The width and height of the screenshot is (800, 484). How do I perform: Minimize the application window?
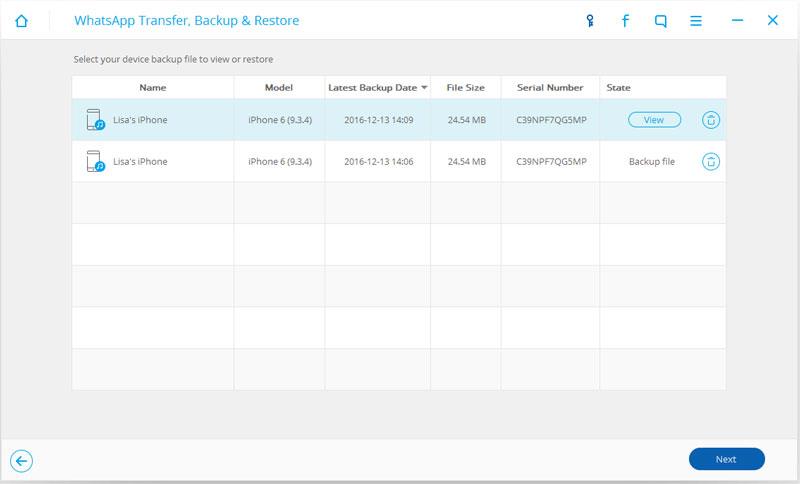click(x=737, y=20)
